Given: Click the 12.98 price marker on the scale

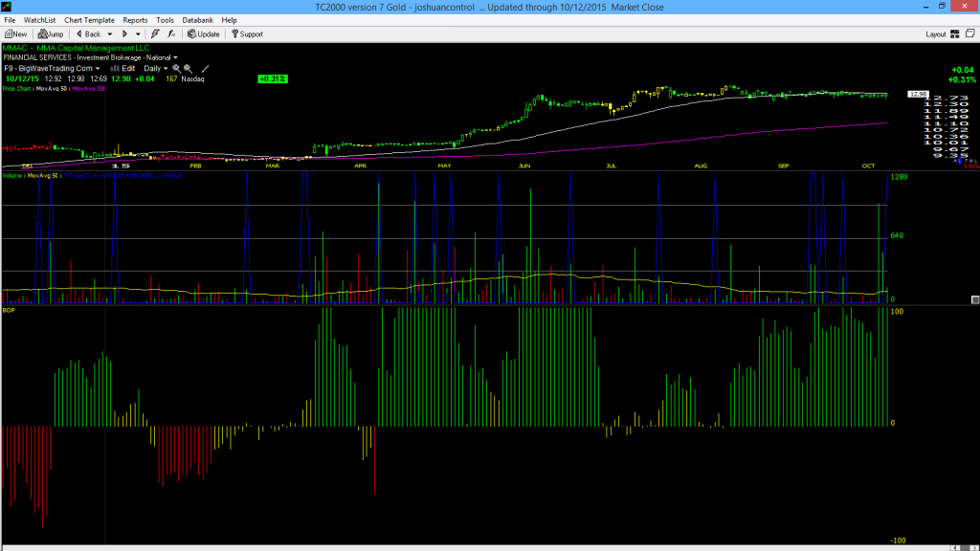Looking at the screenshot, I should click(918, 95).
